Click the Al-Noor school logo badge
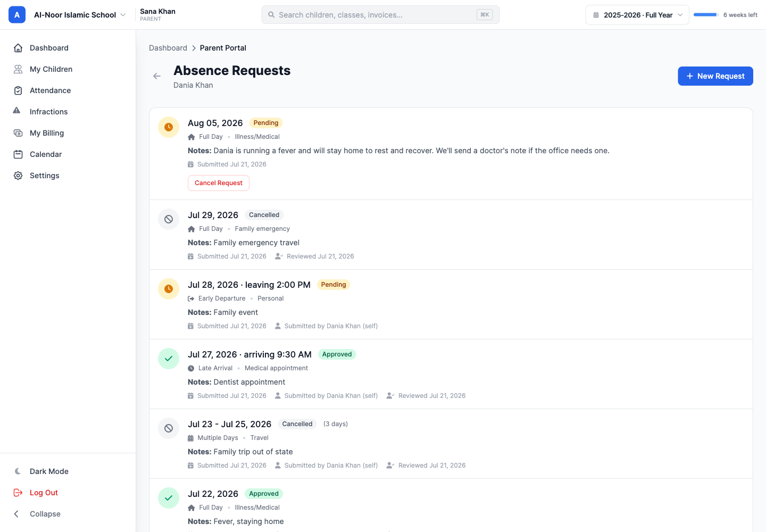This screenshot has width=766, height=532. pos(17,15)
